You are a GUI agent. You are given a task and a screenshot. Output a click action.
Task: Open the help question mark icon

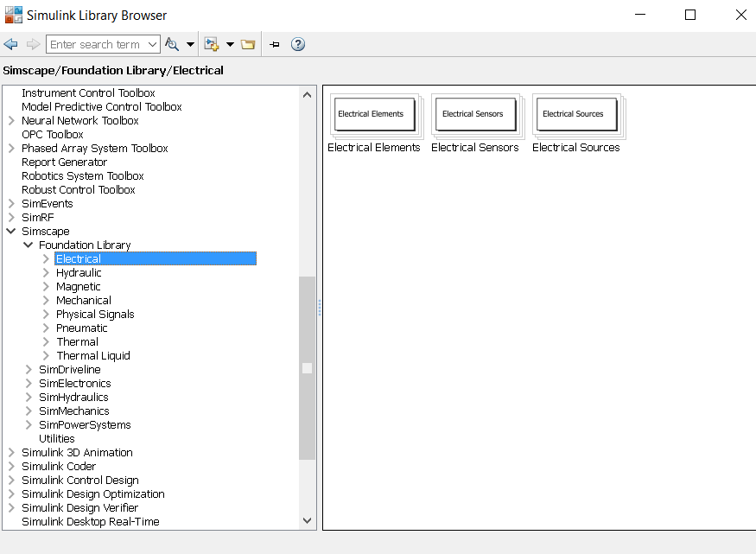pos(298,44)
